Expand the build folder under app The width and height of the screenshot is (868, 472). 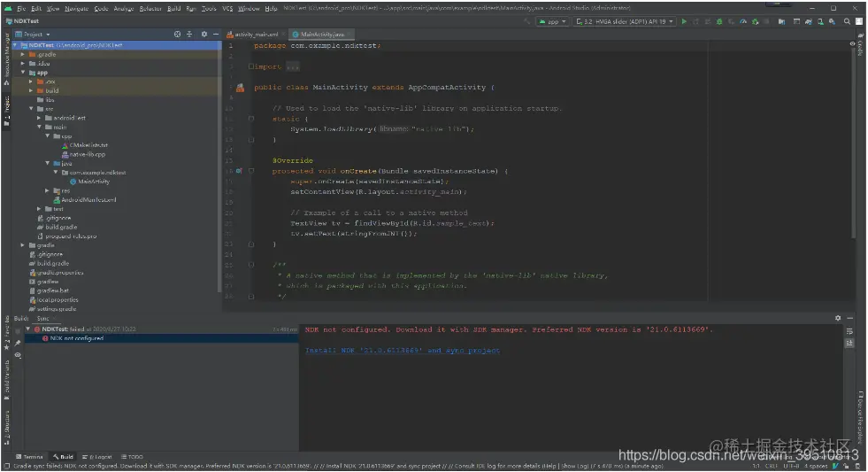click(31, 90)
